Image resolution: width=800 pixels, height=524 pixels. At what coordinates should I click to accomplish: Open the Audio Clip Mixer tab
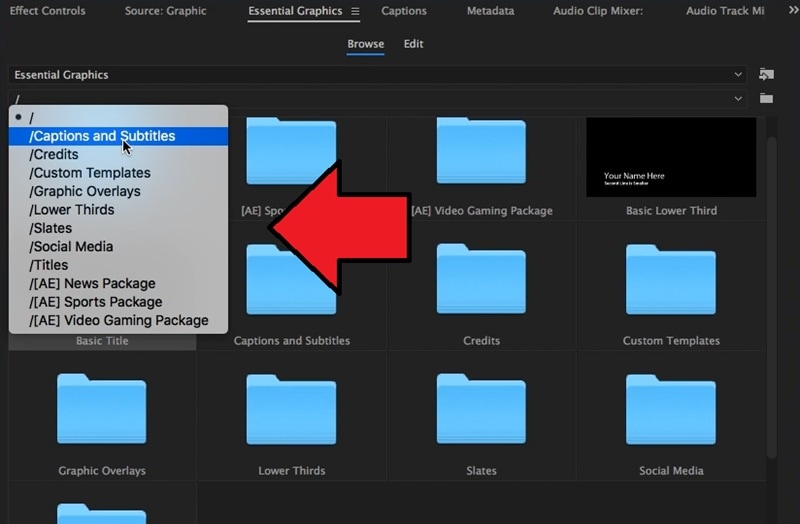tap(598, 11)
